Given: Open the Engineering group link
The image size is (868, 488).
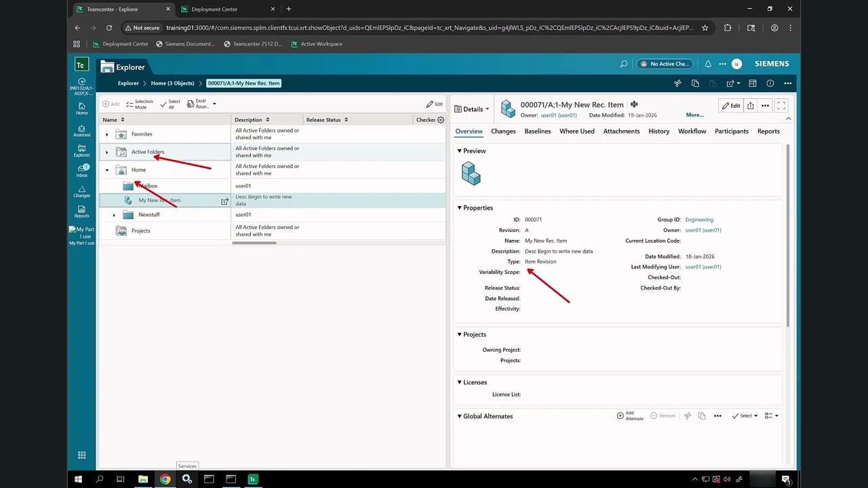Looking at the screenshot, I should 699,220.
